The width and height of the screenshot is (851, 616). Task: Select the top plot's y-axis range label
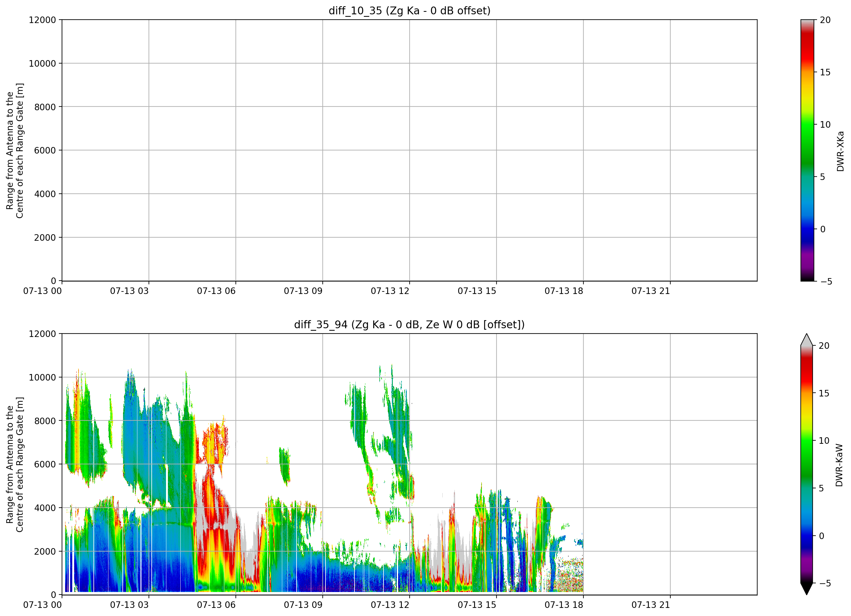coord(15,150)
